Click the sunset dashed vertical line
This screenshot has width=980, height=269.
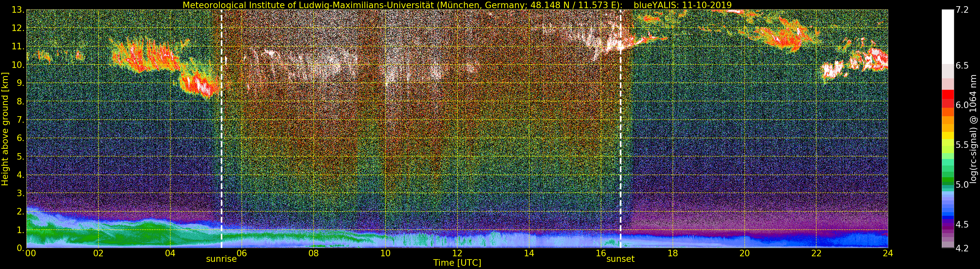(x=620, y=129)
